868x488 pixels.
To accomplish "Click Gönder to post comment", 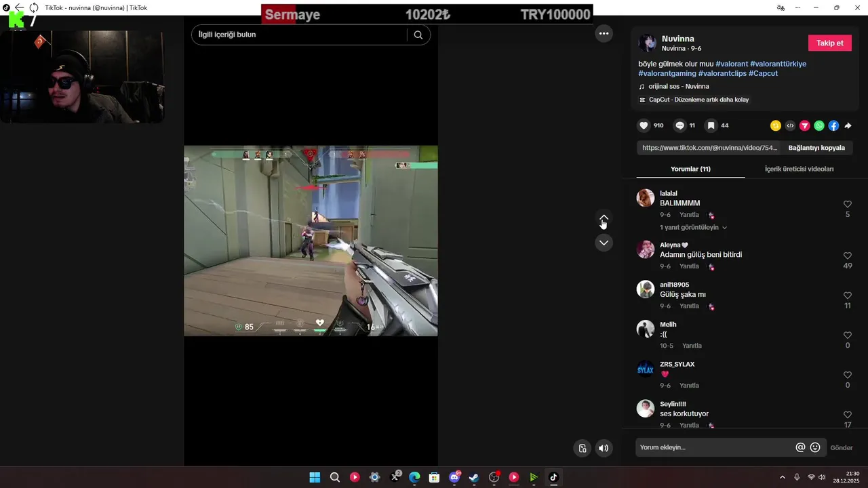I will click(842, 447).
